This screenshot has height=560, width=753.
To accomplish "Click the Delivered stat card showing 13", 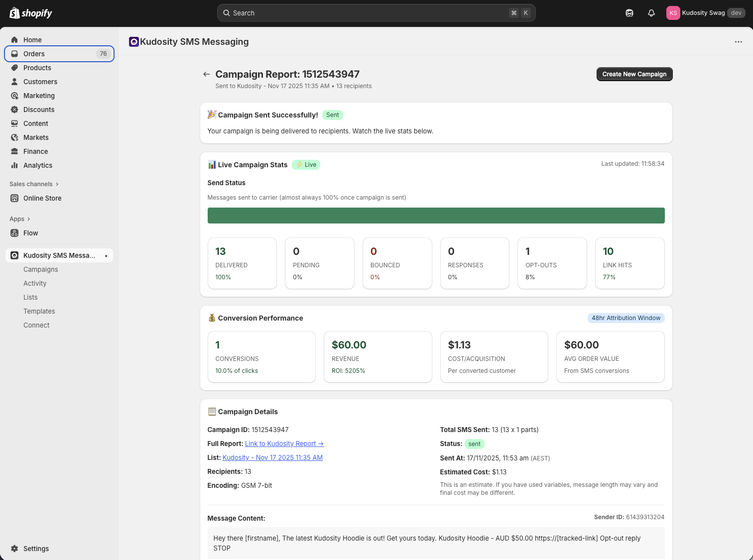I will pyautogui.click(x=242, y=263).
